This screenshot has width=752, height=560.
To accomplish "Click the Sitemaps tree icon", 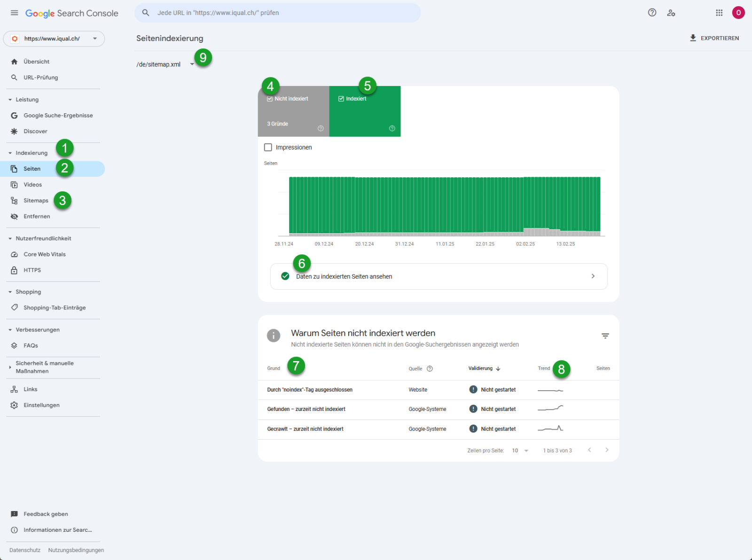I will (14, 201).
